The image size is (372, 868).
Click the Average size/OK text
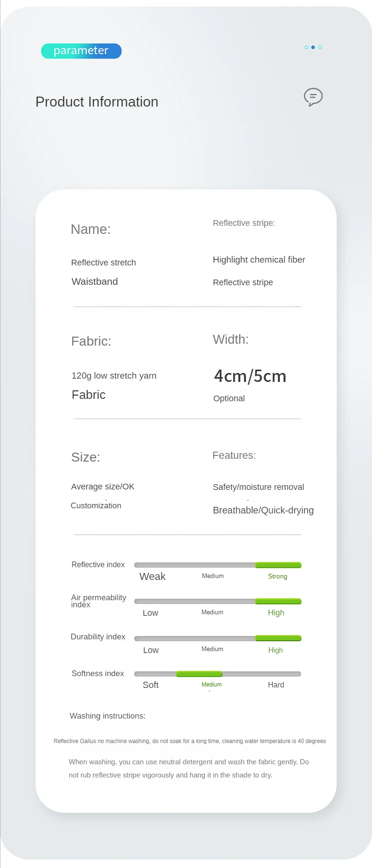[x=103, y=487]
